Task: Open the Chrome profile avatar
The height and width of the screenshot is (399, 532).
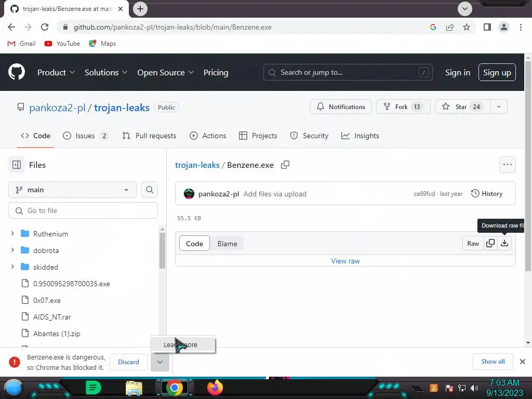Action: 504,27
